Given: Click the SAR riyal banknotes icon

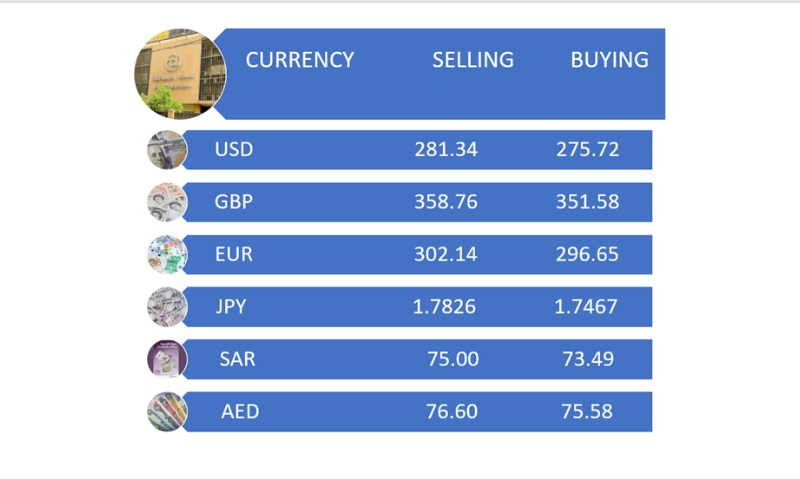Looking at the screenshot, I should [x=167, y=358].
